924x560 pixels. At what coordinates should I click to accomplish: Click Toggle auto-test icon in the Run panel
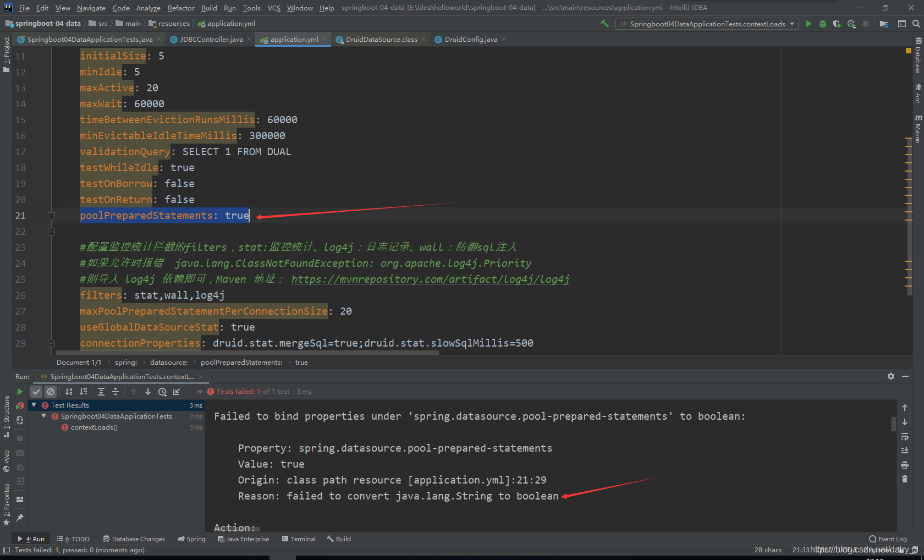click(20, 420)
